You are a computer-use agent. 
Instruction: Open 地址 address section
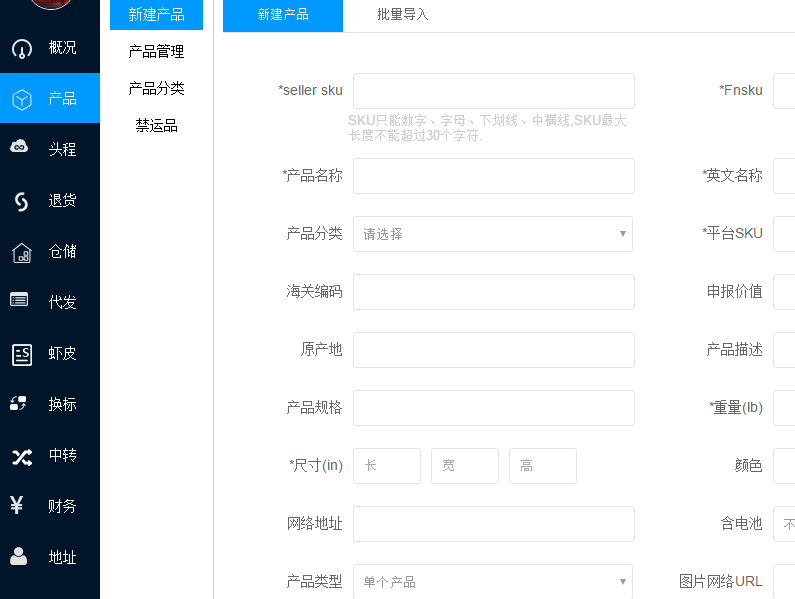[62, 557]
